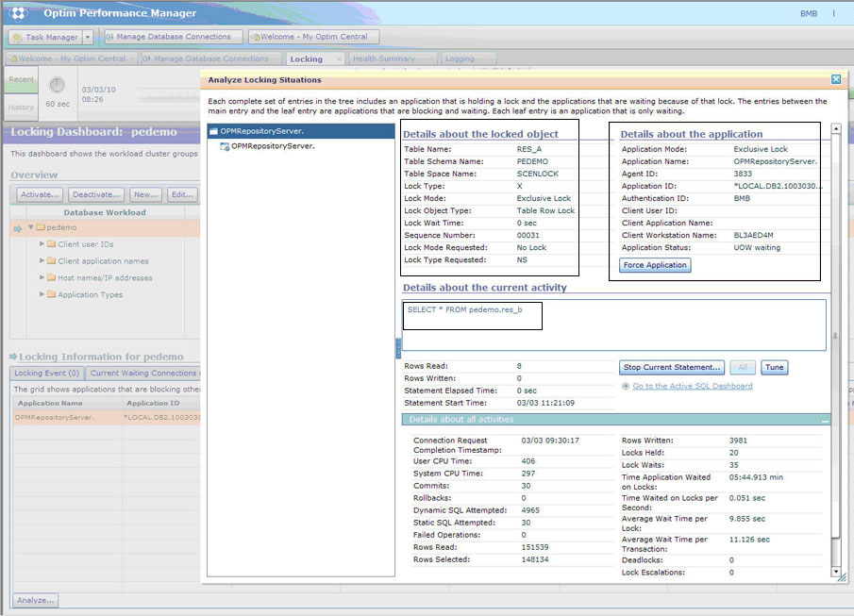Click the Client Workstation Name value BL3AED4M

754,235
